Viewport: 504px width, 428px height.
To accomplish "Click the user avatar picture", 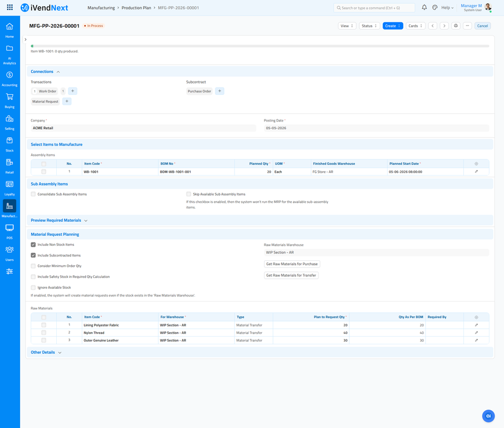I will (488, 7).
